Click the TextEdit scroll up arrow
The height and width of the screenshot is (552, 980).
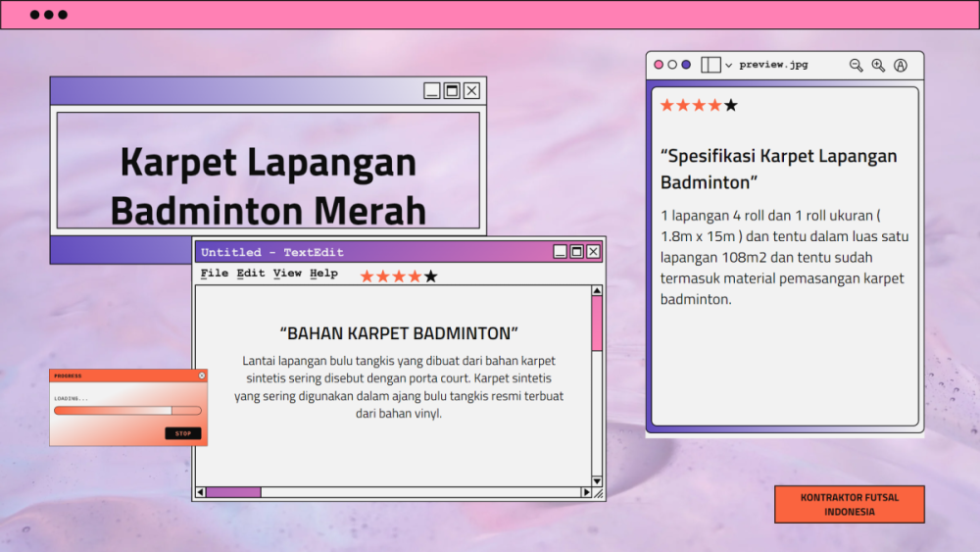(597, 290)
